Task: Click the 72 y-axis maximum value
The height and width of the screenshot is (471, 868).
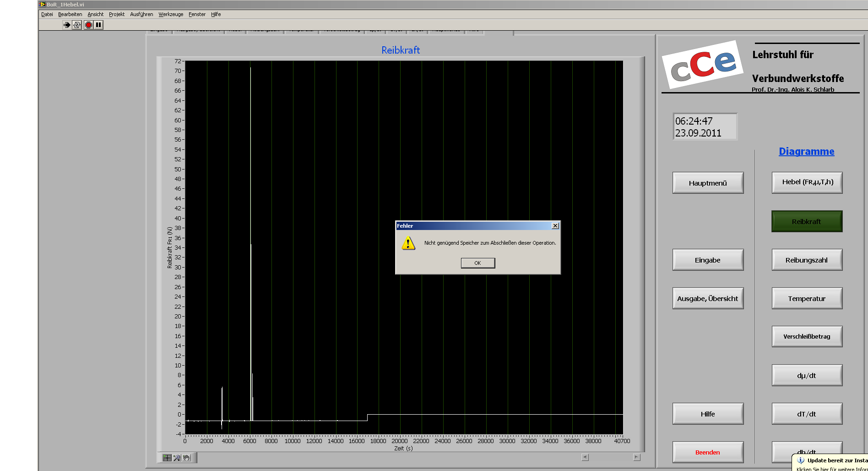Action: coord(178,61)
